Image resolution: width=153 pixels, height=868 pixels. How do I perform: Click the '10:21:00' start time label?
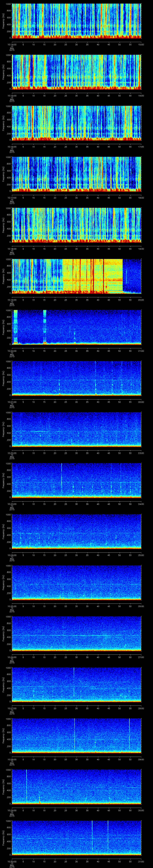point(12,402)
